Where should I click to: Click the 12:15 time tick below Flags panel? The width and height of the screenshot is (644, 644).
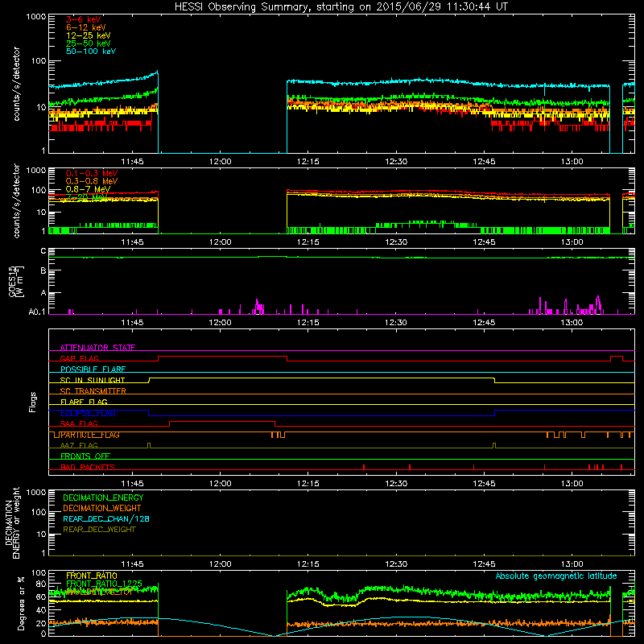coord(308,484)
